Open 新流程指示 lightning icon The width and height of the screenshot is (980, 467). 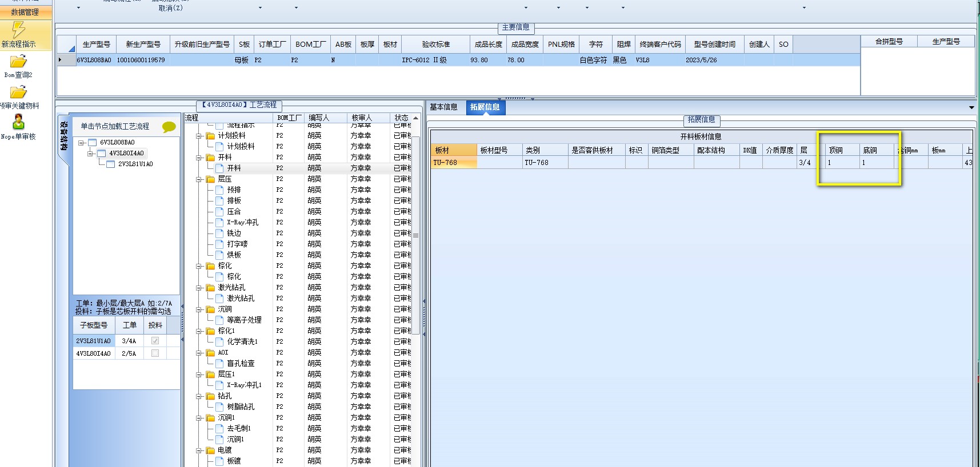[18, 30]
